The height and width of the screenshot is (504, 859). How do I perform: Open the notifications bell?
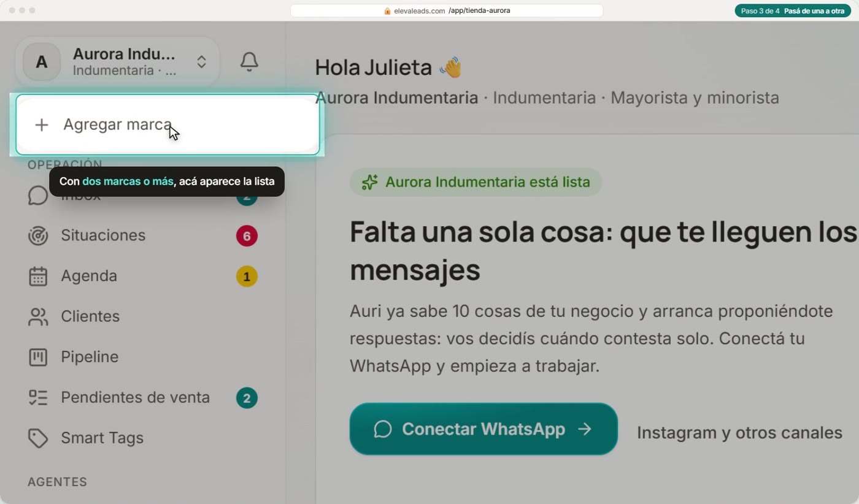(x=249, y=62)
